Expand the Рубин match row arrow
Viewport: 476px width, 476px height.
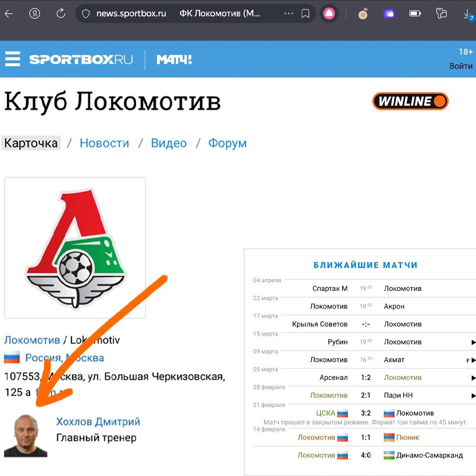[x=473, y=342]
